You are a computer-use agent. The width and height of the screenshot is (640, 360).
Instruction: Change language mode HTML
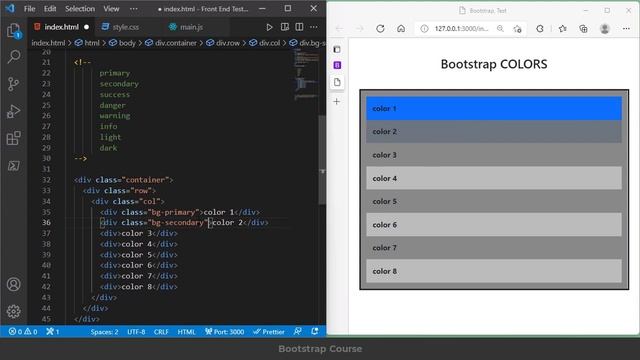tap(187, 331)
